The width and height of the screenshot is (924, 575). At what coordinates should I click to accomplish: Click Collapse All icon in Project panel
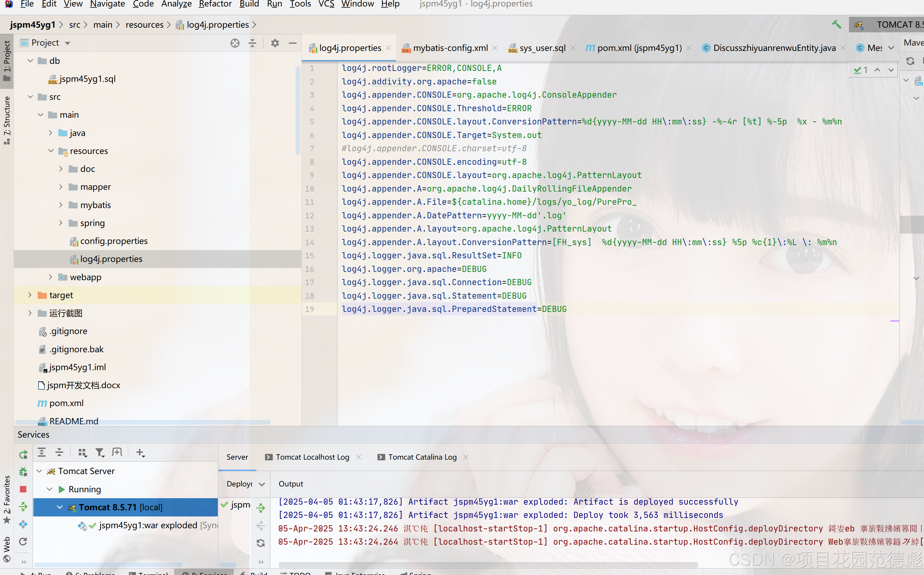tap(252, 43)
